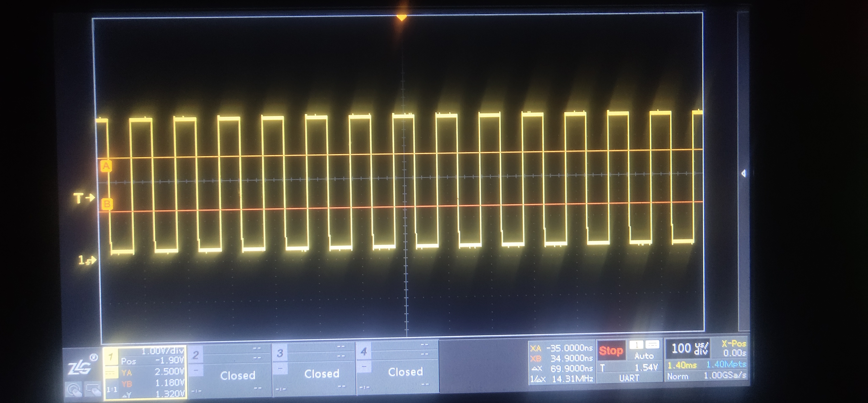
Task: Tap the ZLG logo icon
Action: coord(80,367)
